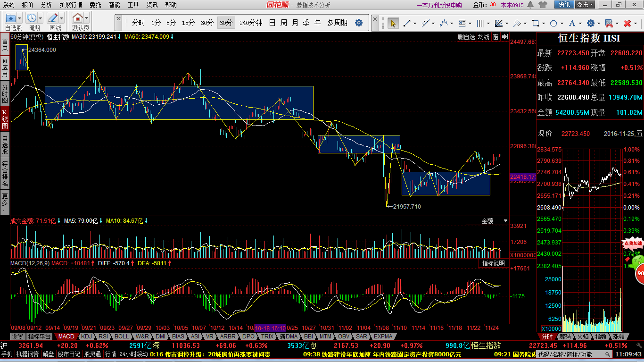Switch chart period to 30分
The height and width of the screenshot is (362, 644).
(x=207, y=23)
